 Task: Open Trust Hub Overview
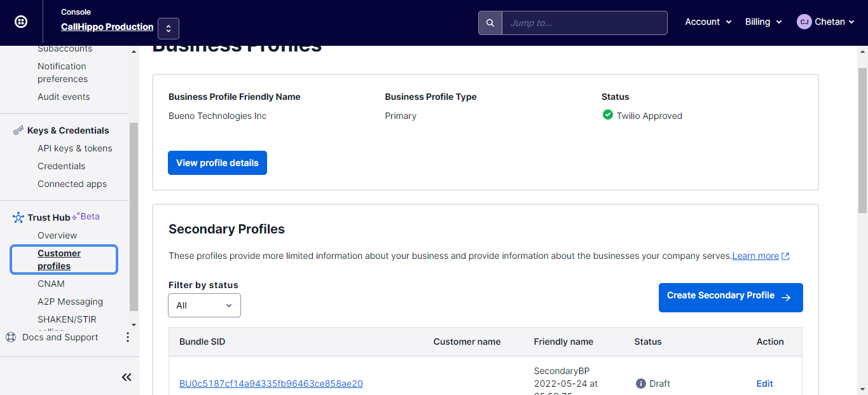click(57, 235)
